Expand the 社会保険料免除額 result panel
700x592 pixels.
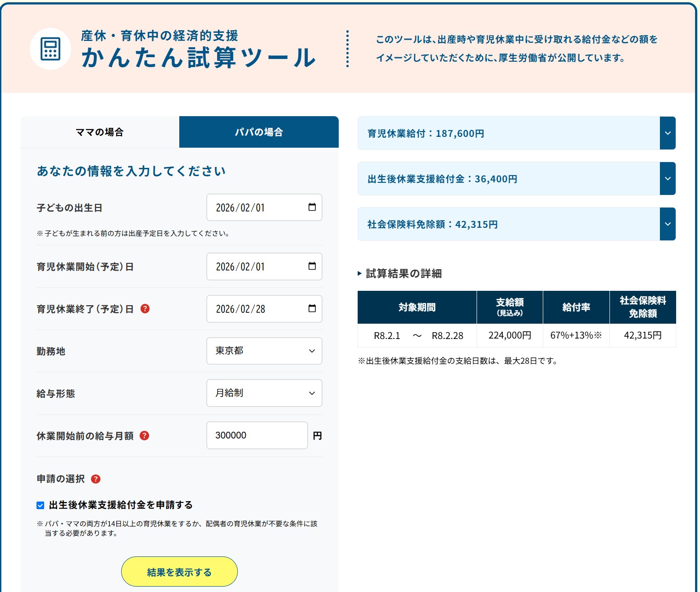click(668, 224)
